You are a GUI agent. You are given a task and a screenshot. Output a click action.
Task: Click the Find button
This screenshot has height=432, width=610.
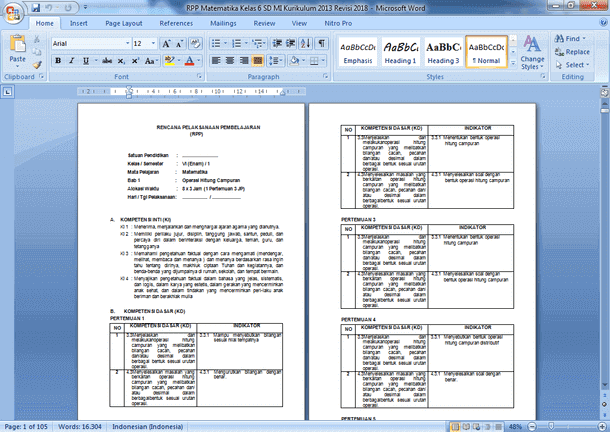[570, 39]
